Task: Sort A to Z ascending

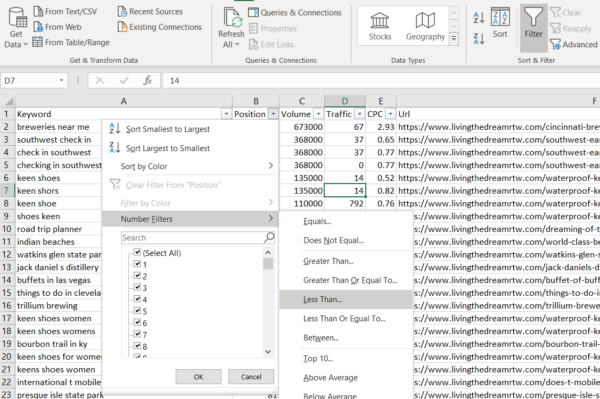Action: pos(479,17)
